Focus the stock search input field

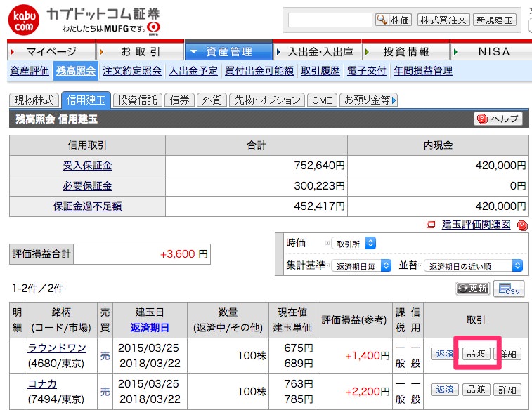point(330,20)
